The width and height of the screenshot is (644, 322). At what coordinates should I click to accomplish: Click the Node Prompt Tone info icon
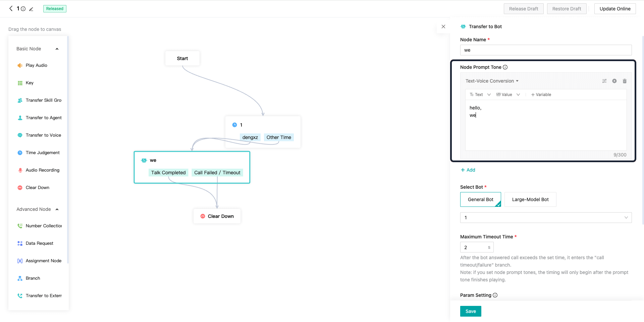click(x=505, y=67)
